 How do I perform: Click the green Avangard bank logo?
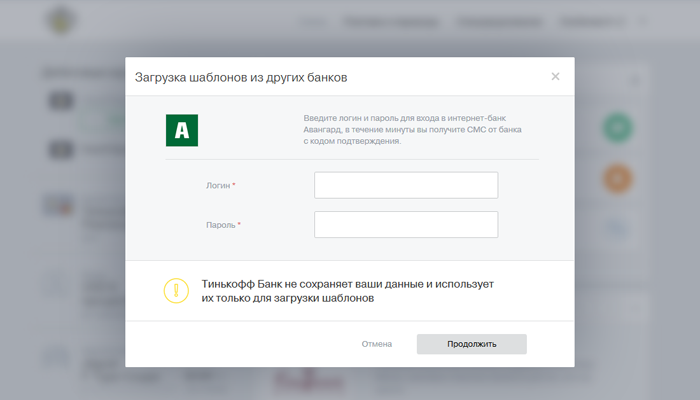[x=182, y=130]
